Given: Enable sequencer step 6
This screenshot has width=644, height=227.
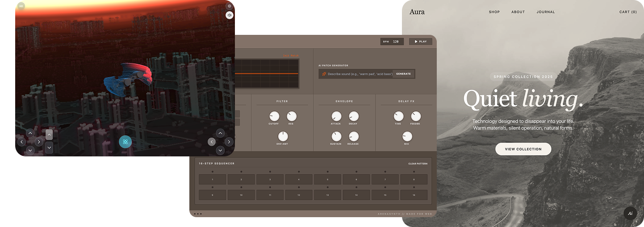Looking at the screenshot, I should [356, 180].
